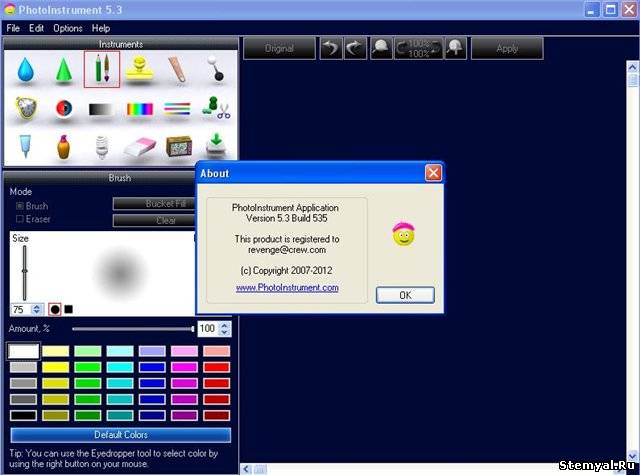Click the Redo arrow in toolbar
640x475 pixels.
pos(355,48)
